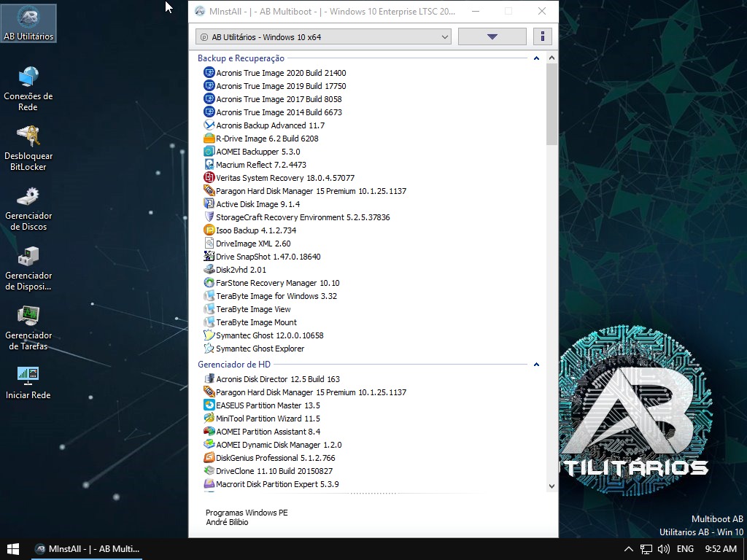Click the Macrium Reflect icon
747x560 pixels.
point(209,164)
